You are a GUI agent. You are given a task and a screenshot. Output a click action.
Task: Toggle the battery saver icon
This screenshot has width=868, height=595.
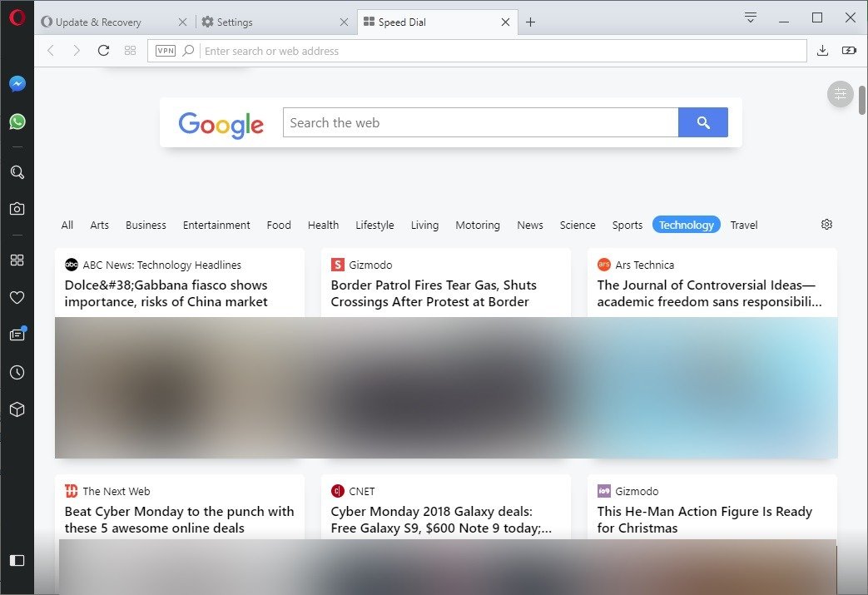pos(849,51)
